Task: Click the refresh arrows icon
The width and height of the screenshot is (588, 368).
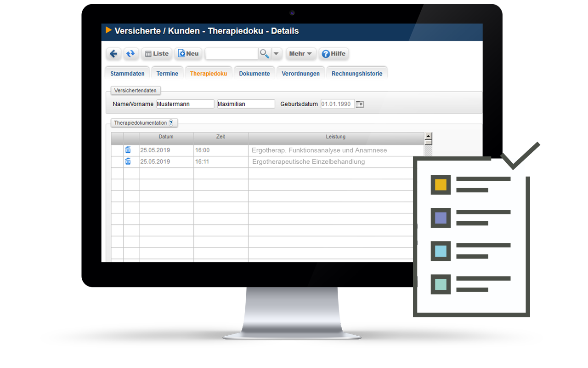Action: (x=131, y=54)
